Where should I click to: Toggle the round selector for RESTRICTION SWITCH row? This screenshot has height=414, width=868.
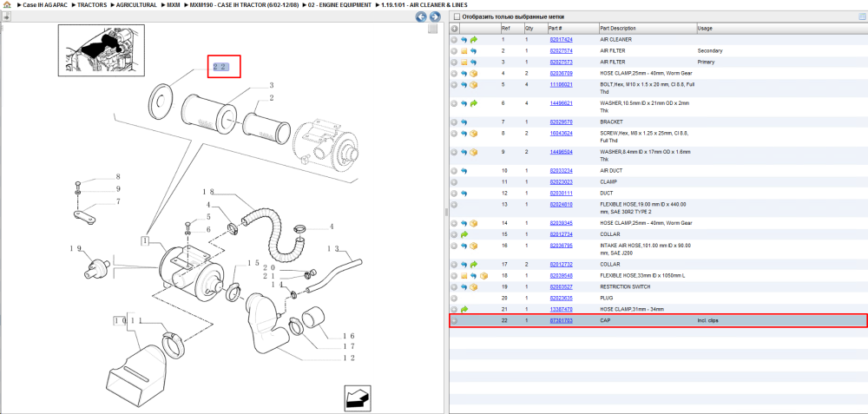tap(454, 287)
